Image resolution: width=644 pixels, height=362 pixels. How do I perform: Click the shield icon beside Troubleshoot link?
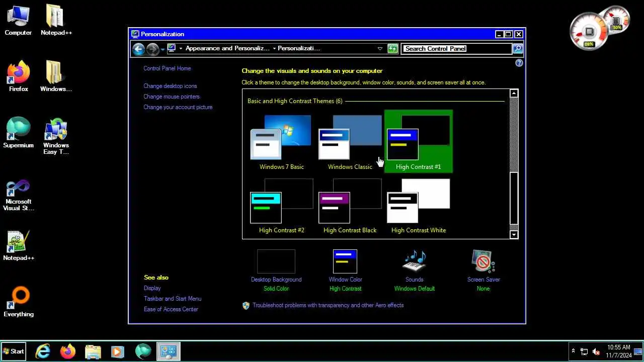click(x=246, y=305)
